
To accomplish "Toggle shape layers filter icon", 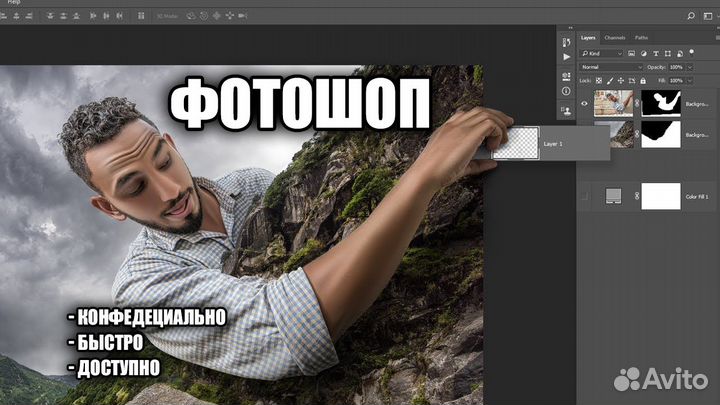I will click(668, 54).
